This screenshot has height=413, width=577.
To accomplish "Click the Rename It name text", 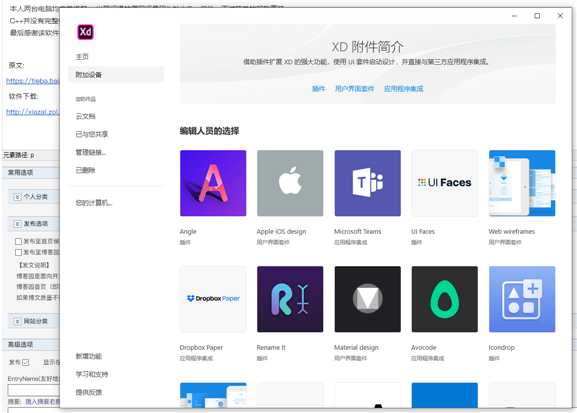I will pyautogui.click(x=271, y=347).
